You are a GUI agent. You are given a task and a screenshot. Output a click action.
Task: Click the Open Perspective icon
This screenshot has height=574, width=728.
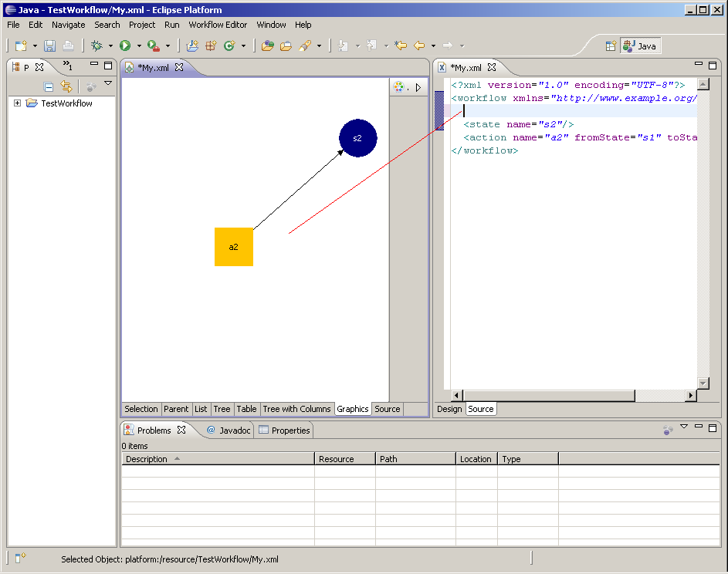click(610, 46)
